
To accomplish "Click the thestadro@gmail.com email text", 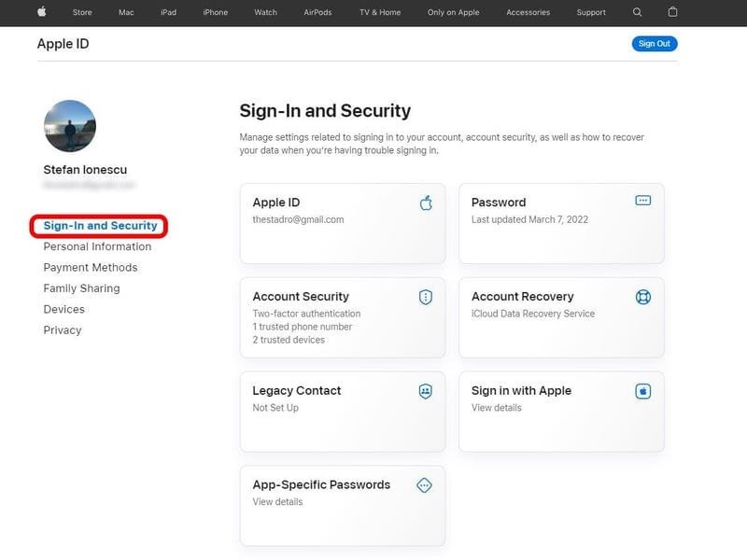I will [298, 219].
